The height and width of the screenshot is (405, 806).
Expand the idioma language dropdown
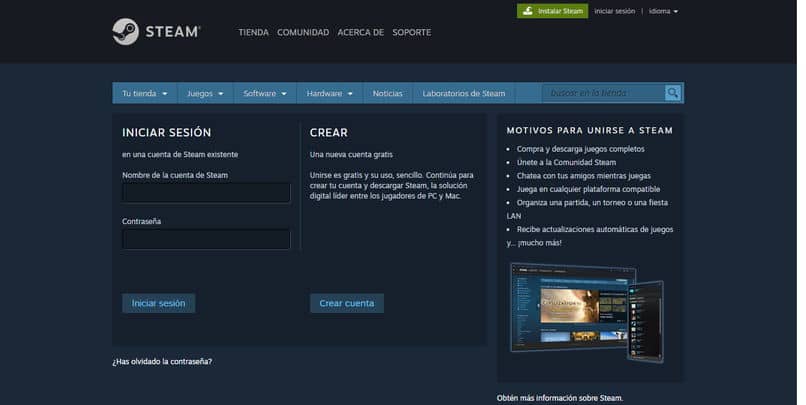[663, 11]
